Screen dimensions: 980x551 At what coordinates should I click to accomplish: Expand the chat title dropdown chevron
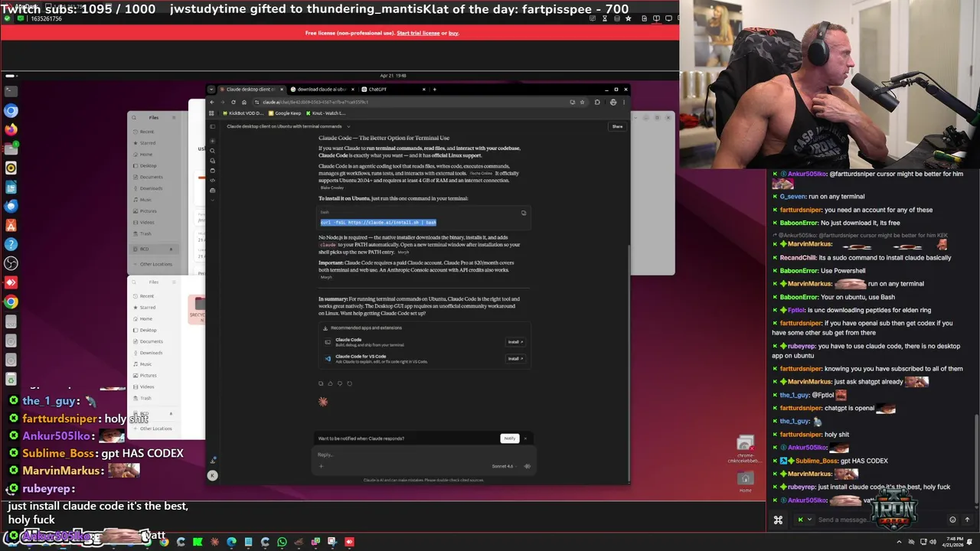pos(348,126)
